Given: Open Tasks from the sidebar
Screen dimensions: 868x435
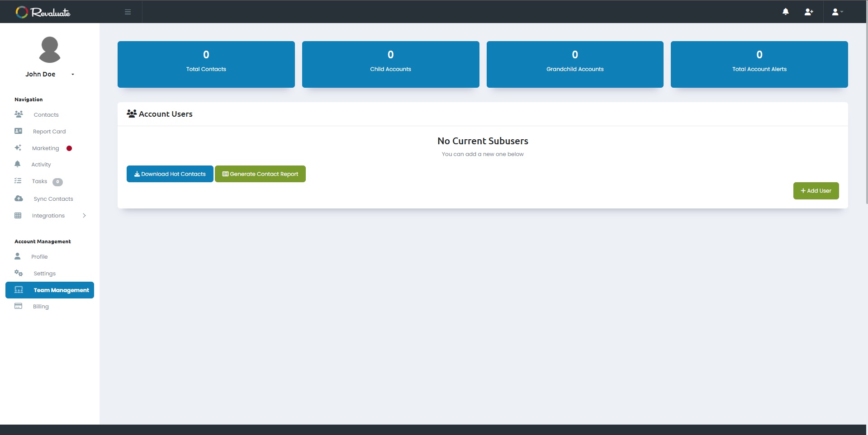Looking at the screenshot, I should coord(39,181).
